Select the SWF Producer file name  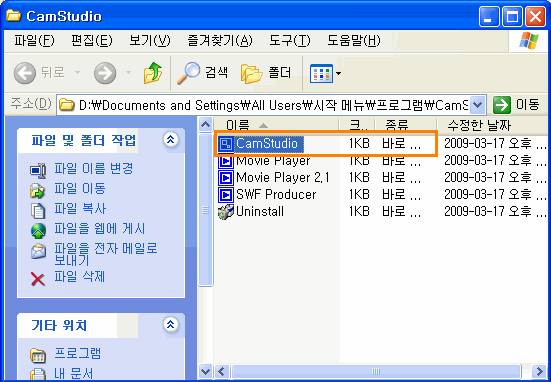(276, 194)
